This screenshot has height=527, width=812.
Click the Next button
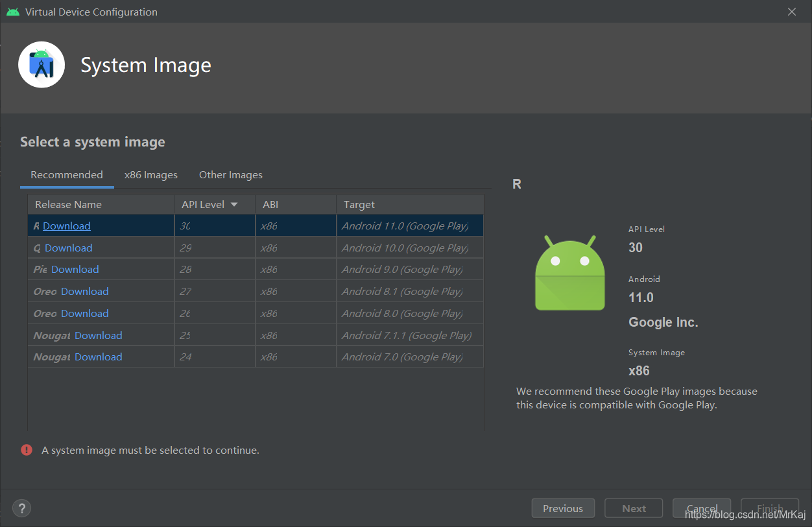(x=634, y=509)
